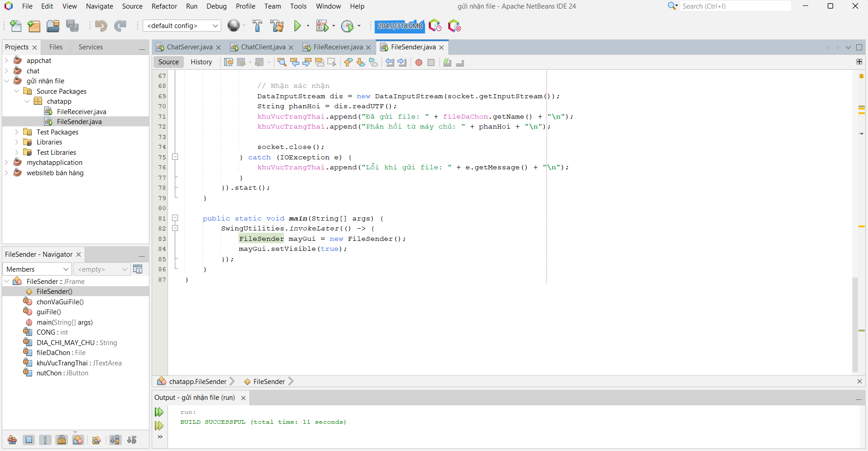Click the Find Selection magnifier icon
Screen dimensions: 868x451
[x=282, y=62]
